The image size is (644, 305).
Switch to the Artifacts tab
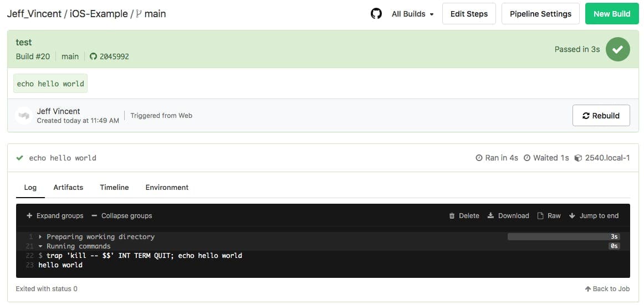pyautogui.click(x=68, y=187)
